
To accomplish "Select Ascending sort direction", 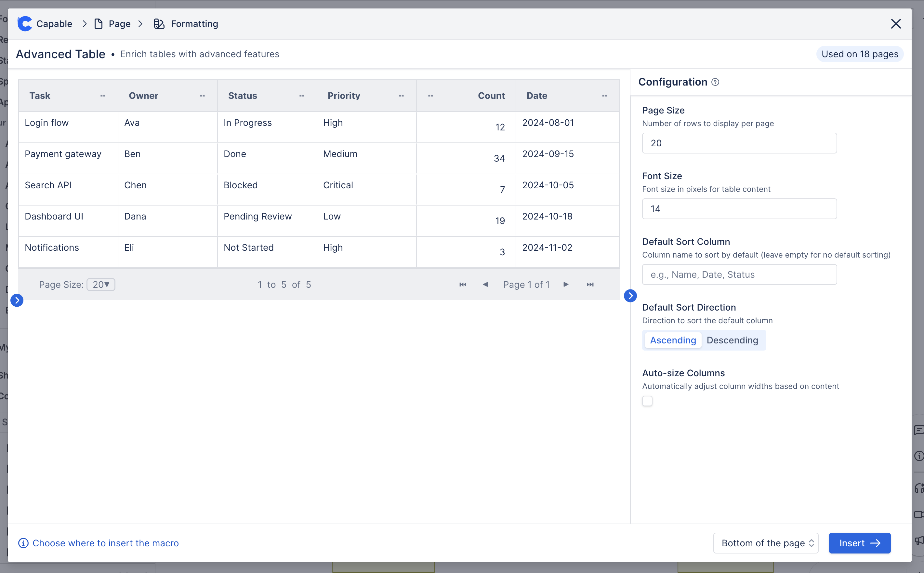I will [673, 340].
